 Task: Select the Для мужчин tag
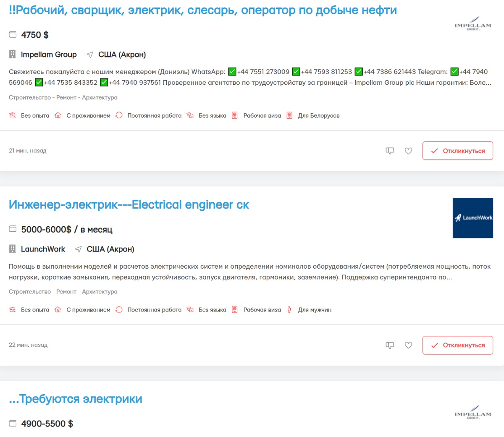click(x=314, y=310)
